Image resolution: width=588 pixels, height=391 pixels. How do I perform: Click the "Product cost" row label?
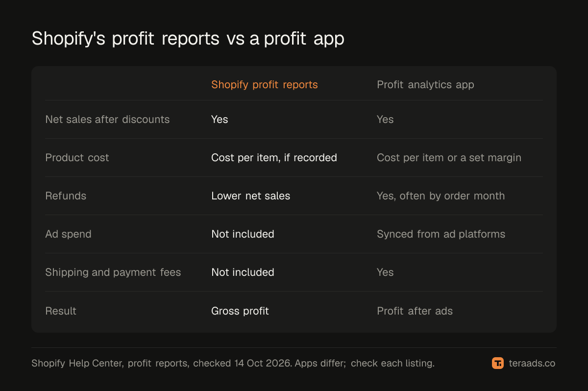77,158
